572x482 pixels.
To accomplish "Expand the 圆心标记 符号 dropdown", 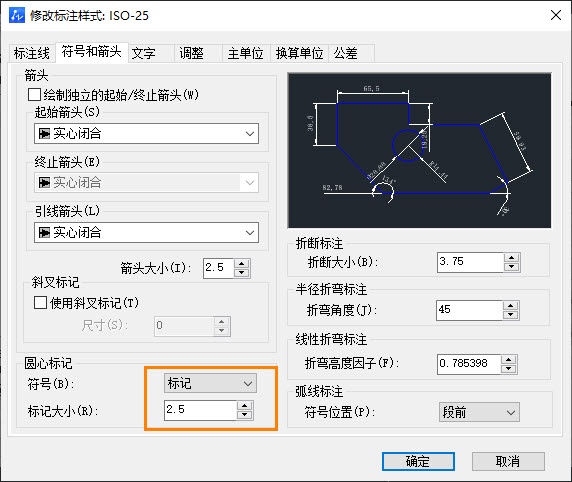I will 210,383.
